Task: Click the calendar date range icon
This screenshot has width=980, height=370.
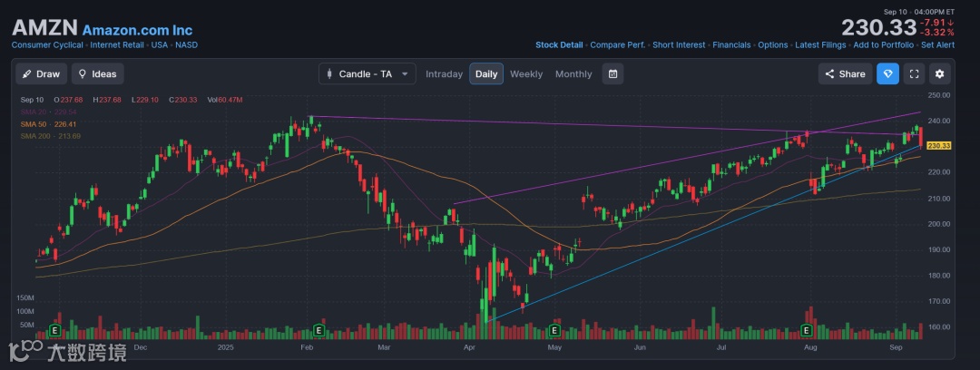Action: pos(612,74)
